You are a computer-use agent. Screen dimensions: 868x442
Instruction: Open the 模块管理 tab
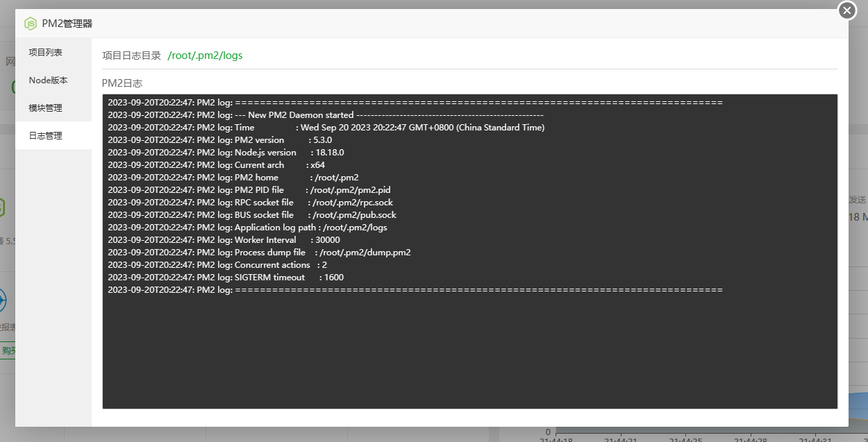click(x=53, y=108)
